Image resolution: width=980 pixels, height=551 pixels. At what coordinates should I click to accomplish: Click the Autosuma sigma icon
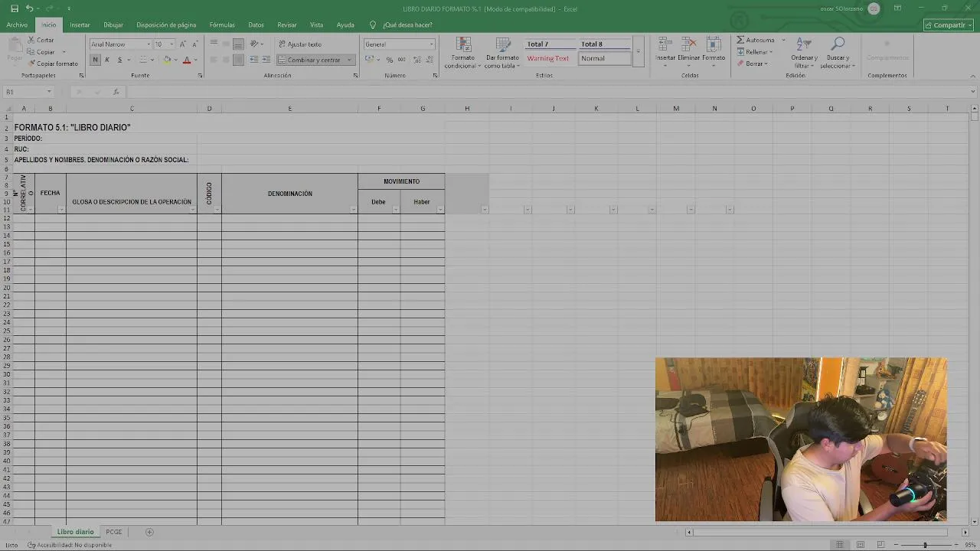point(741,40)
